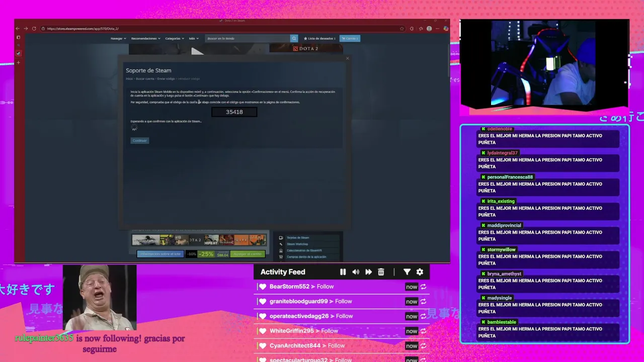Select WhiteGriffin295 follow entry text

point(303,331)
